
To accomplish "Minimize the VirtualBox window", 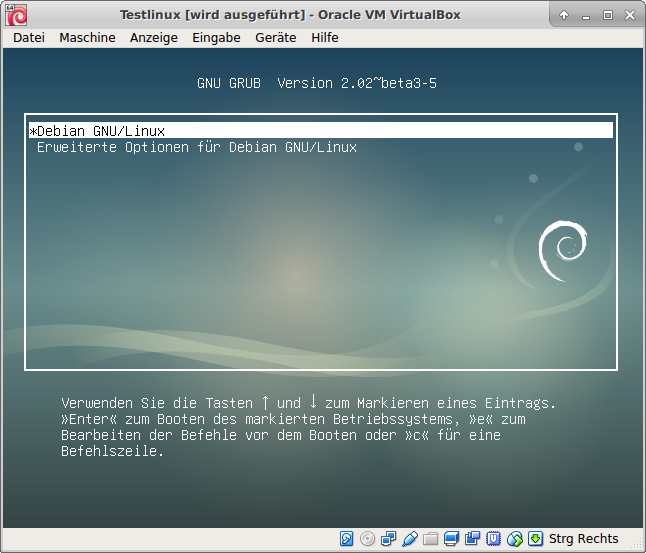I will [x=586, y=16].
